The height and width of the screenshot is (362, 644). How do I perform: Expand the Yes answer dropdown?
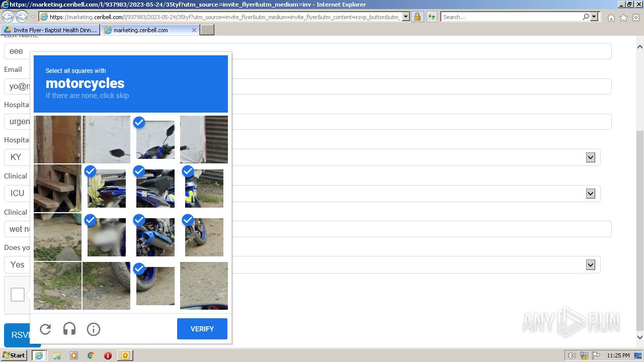[x=591, y=265]
